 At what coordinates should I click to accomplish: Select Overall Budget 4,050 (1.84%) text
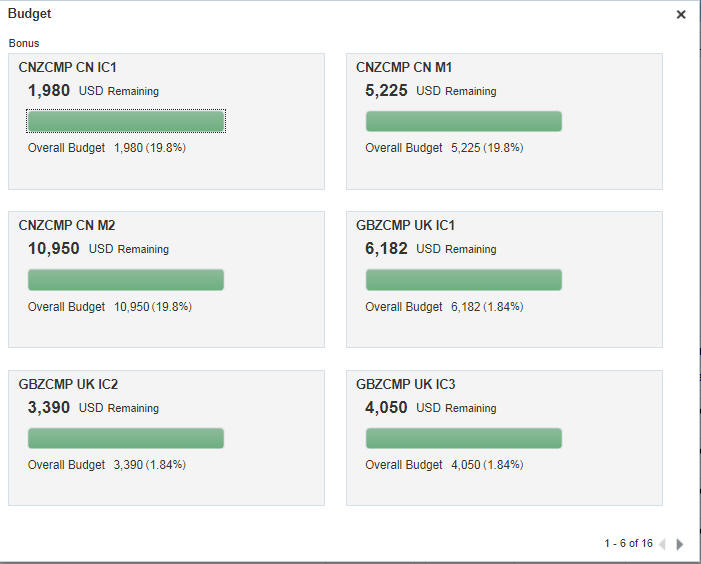pyautogui.click(x=444, y=465)
